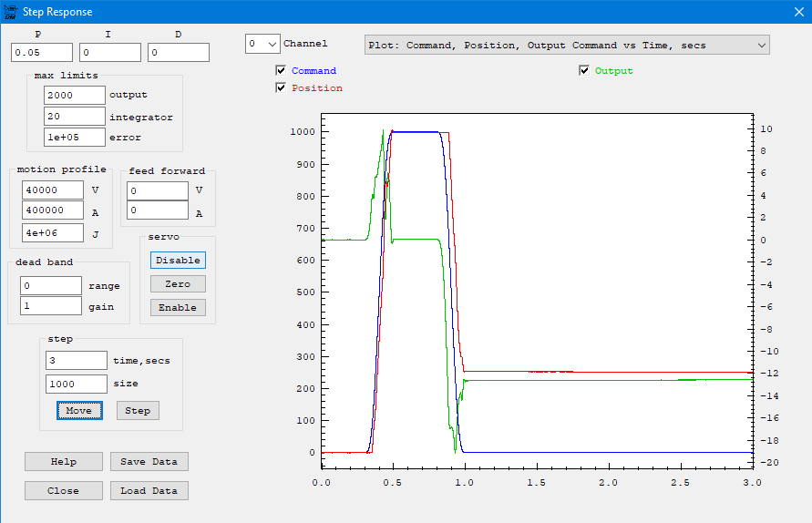The height and width of the screenshot is (523, 812).
Task: Click the Close button at bottom left
Action: [x=64, y=491]
